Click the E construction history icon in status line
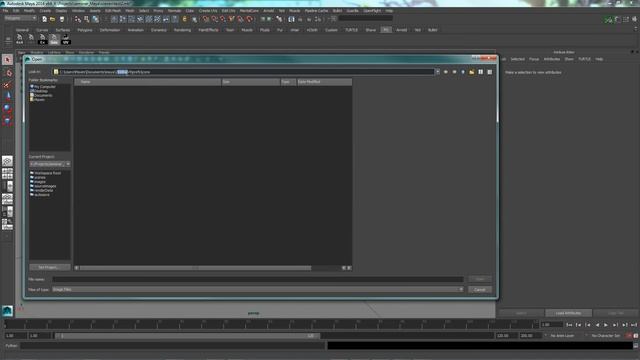 coord(185,19)
